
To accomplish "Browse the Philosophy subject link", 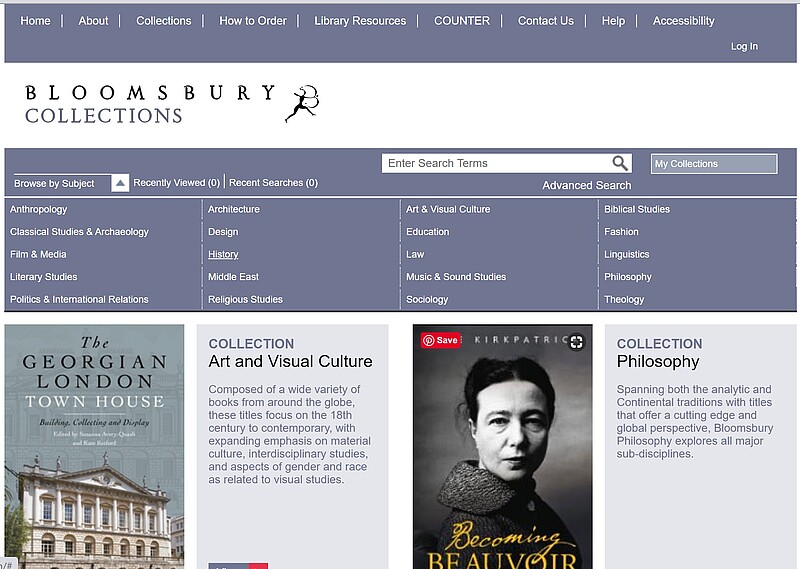I will tap(628, 277).
